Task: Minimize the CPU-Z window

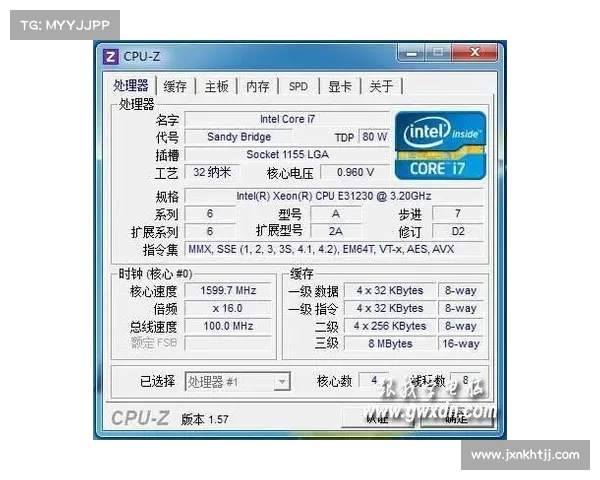Action: pos(411,53)
